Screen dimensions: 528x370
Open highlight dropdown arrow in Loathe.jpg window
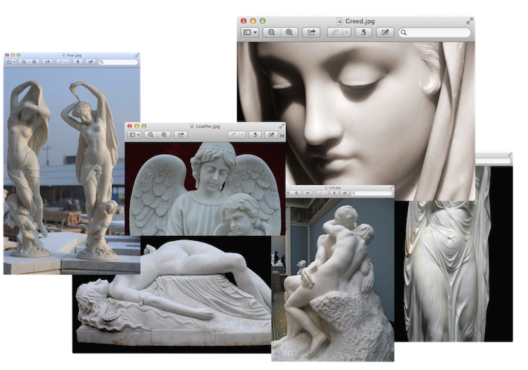(242, 135)
